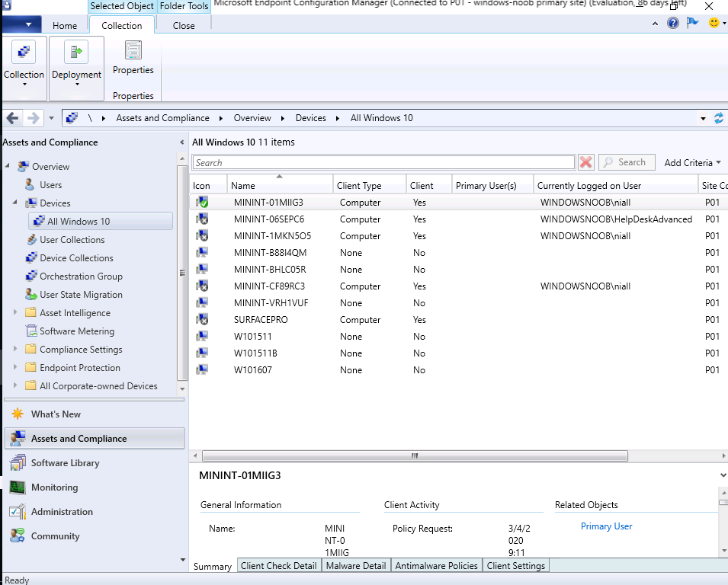728x585 pixels.
Task: Sort by the Name column header
Action: (x=280, y=185)
